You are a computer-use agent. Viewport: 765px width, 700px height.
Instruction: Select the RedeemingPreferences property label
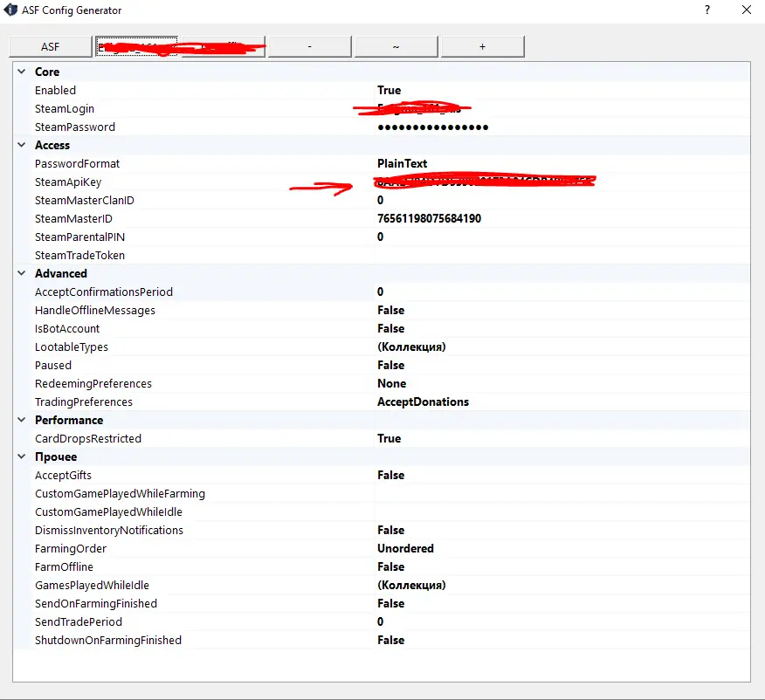click(x=93, y=383)
